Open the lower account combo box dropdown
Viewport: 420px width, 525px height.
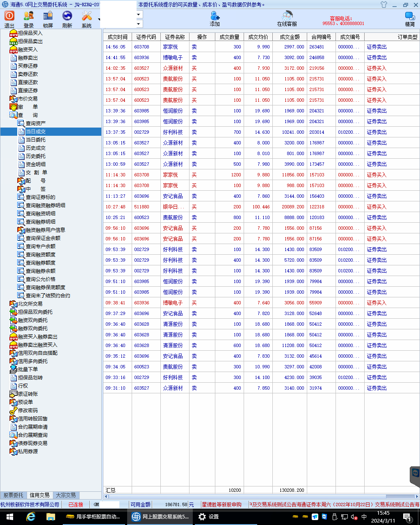tap(139, 24)
